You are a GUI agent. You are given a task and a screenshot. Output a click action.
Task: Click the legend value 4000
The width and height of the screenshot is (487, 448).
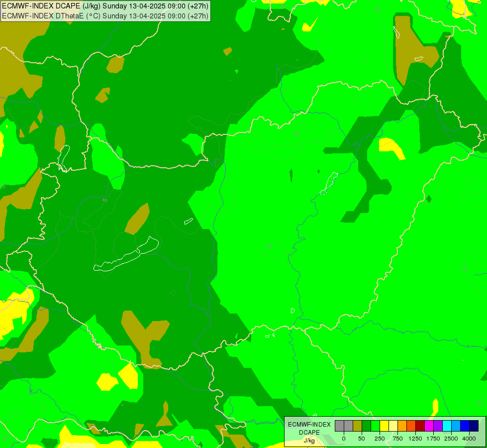tap(469, 439)
